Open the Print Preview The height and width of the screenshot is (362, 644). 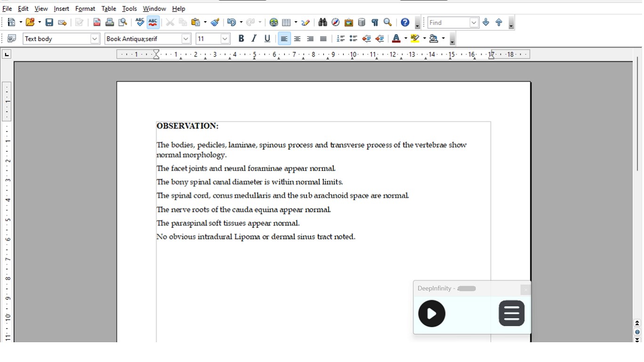point(122,22)
